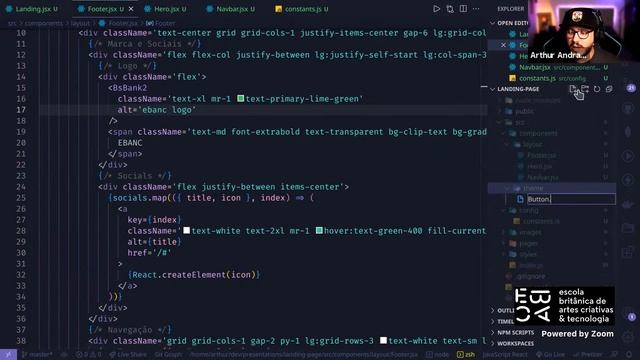
Task: Close the Footer.jsx editor tab
Action: pos(131,9)
